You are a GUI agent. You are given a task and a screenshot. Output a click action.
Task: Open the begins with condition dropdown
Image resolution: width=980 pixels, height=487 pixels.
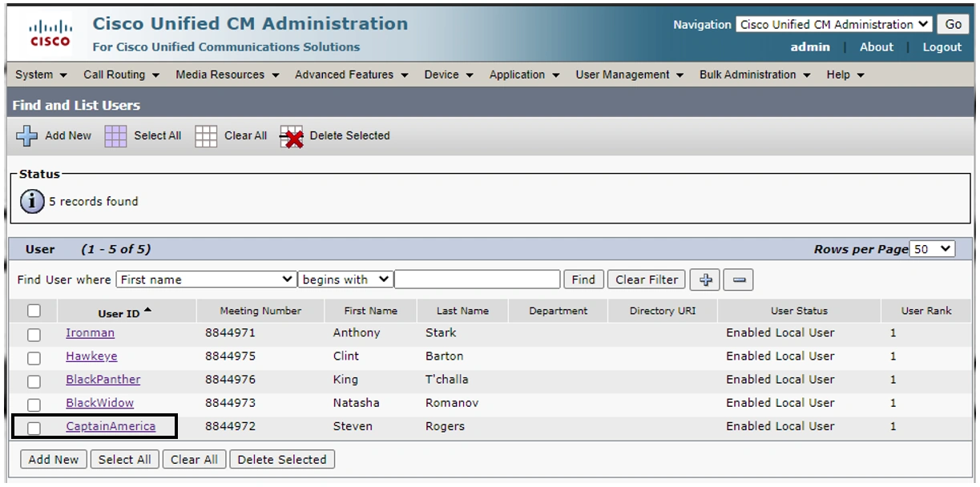(345, 280)
